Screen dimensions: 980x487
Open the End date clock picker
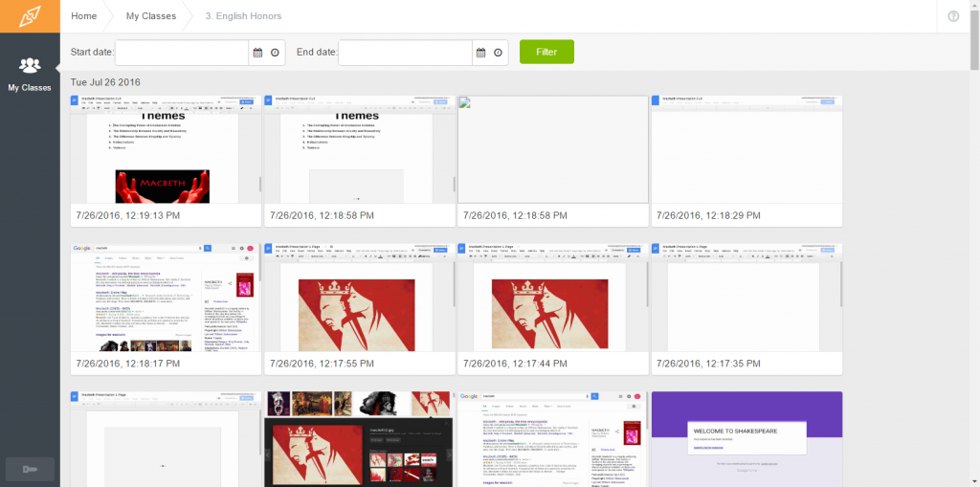click(498, 53)
